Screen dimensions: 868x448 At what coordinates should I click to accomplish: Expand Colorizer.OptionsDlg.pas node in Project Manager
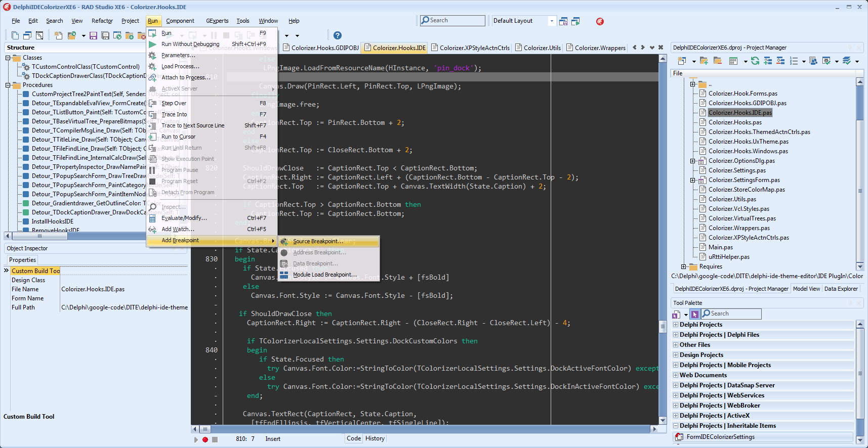(693, 161)
